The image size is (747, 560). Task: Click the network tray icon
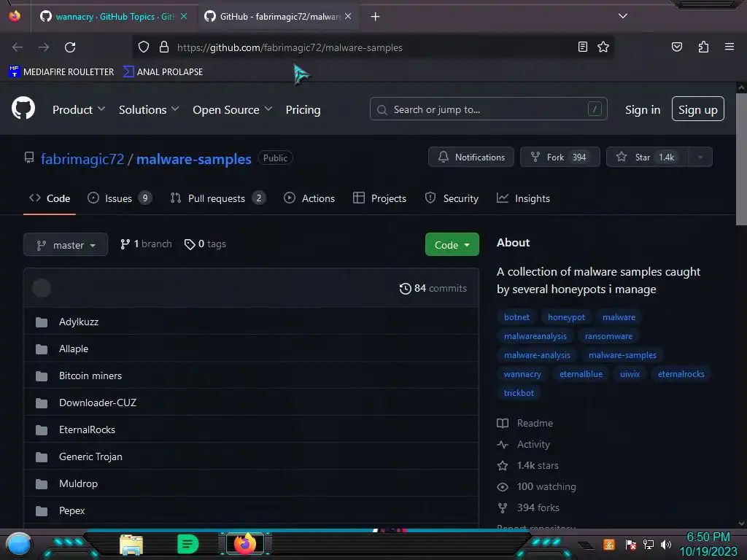point(648,544)
